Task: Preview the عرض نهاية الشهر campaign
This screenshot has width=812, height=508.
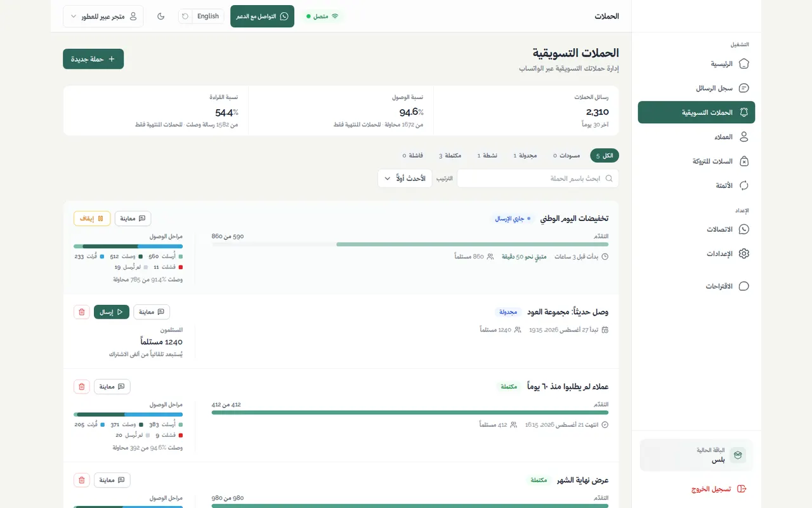Action: pyautogui.click(x=112, y=480)
